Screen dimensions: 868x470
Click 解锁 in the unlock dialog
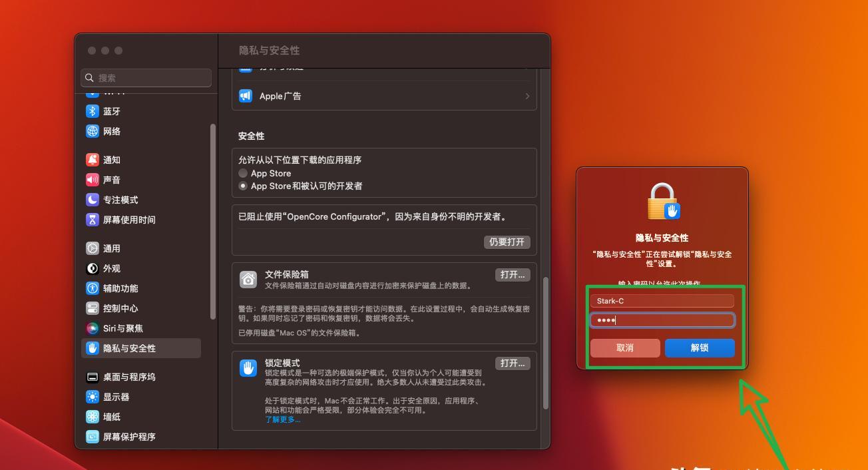(700, 348)
